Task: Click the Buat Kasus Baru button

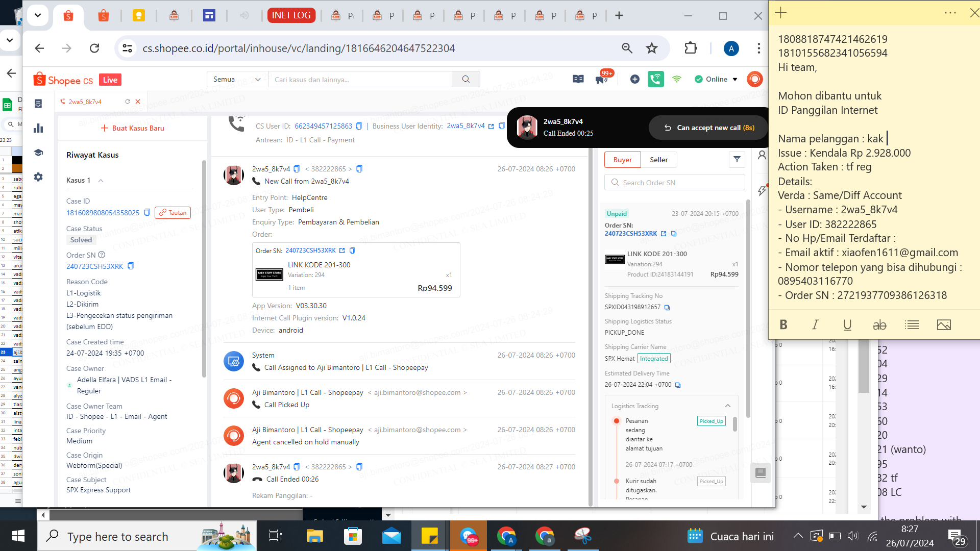Action: 133,128
